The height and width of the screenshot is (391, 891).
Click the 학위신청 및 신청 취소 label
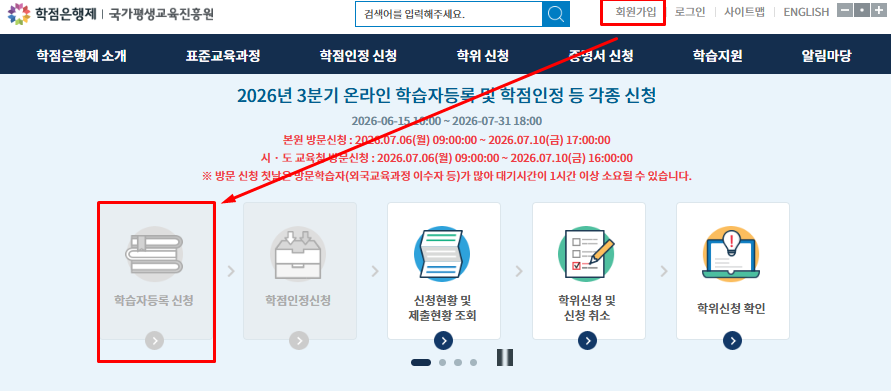[x=587, y=308]
